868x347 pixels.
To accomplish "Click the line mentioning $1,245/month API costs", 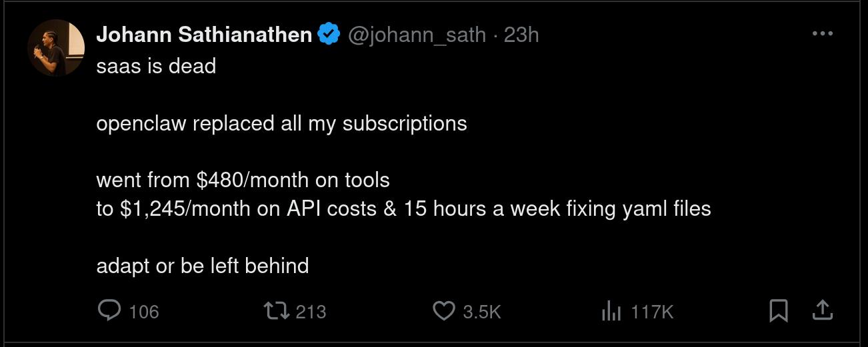I will [403, 208].
